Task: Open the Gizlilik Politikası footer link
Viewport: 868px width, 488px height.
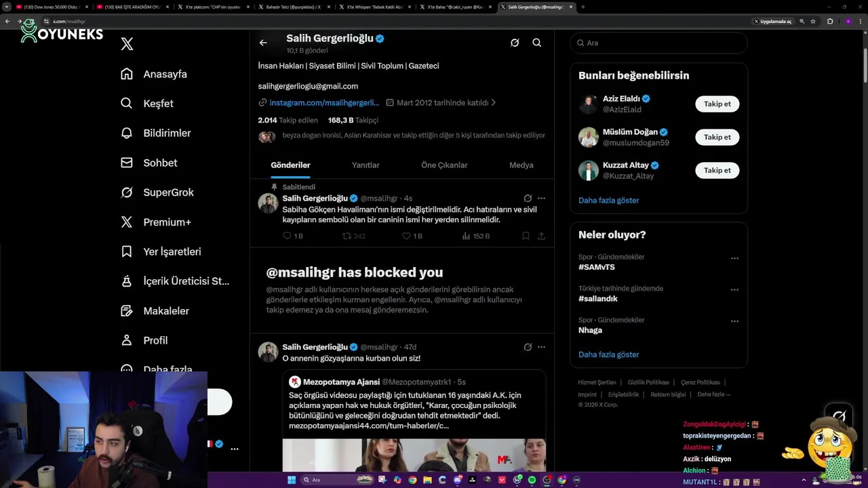Action: (x=648, y=382)
